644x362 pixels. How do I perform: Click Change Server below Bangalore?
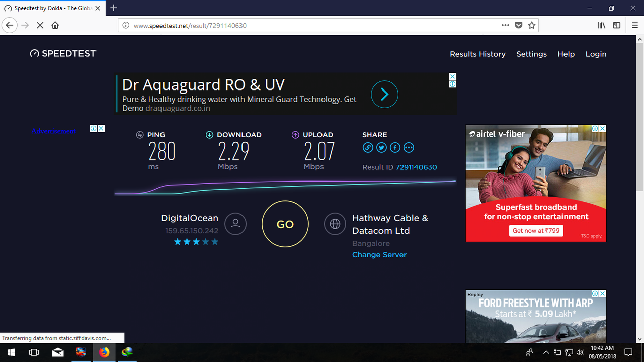pos(379,255)
